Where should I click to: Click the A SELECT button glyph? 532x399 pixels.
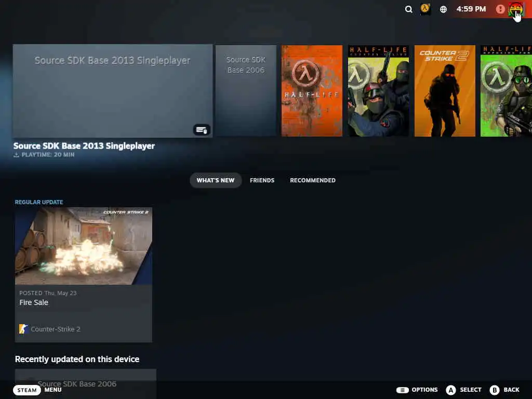(x=450, y=390)
